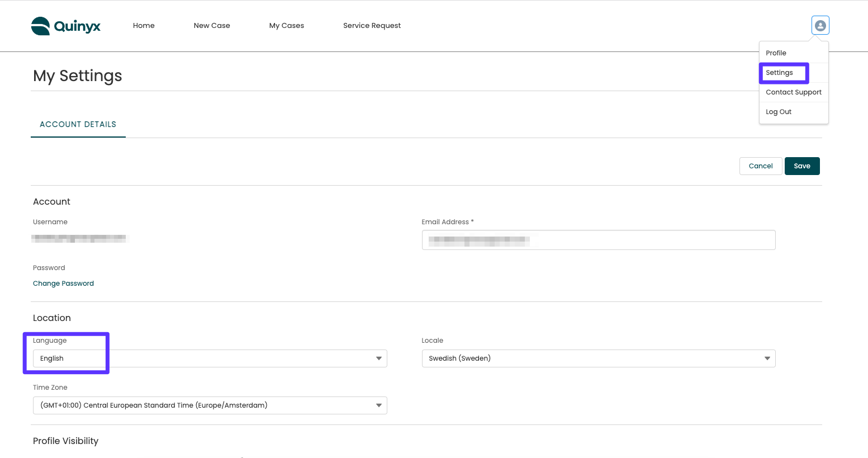
Task: Navigate to My Cases
Action: point(287,26)
